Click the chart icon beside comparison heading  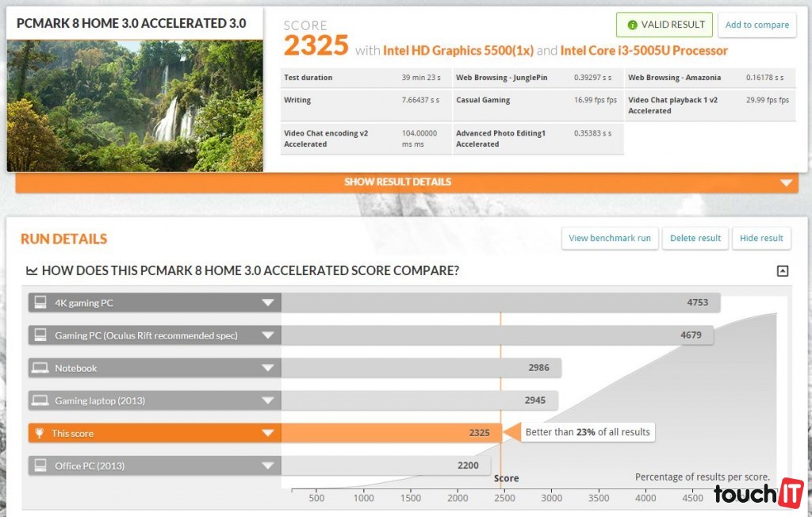32,271
